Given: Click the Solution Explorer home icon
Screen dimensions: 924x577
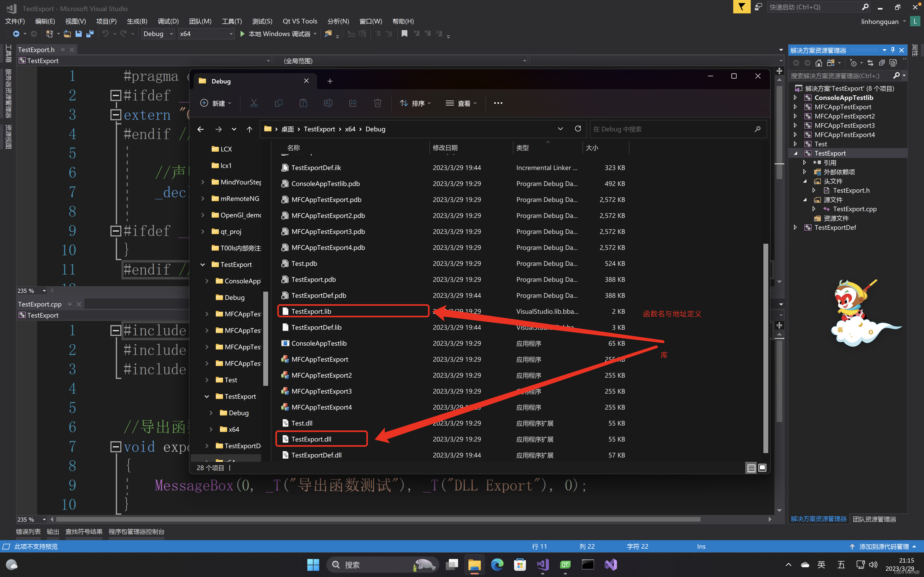Looking at the screenshot, I should click(x=818, y=63).
